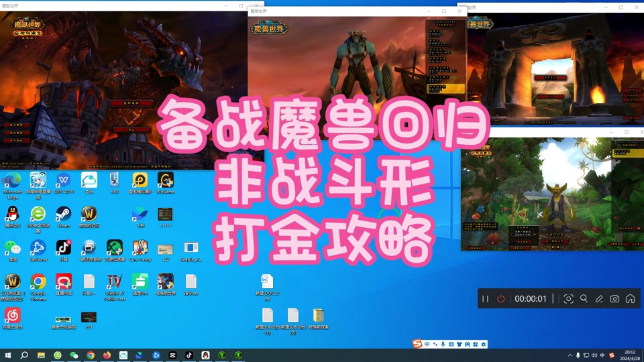Open the 360 browser desktop shortcut
Screen dimensions: 644x362
pyautogui.click(x=38, y=220)
